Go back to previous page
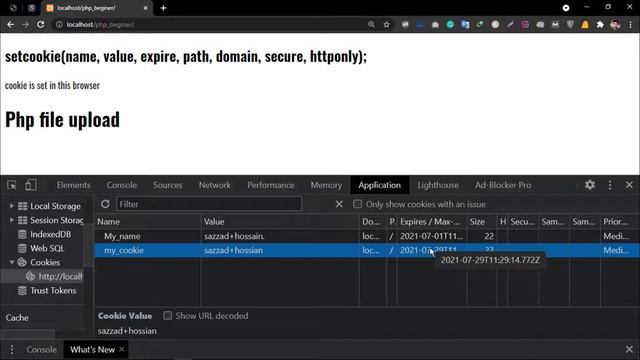The height and width of the screenshot is (360, 640). click(11, 24)
